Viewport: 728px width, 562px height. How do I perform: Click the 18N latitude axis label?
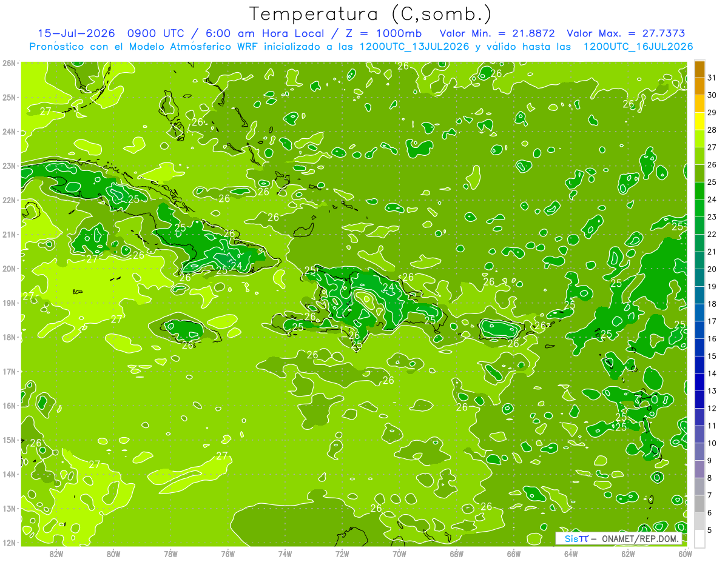[x=9, y=337]
